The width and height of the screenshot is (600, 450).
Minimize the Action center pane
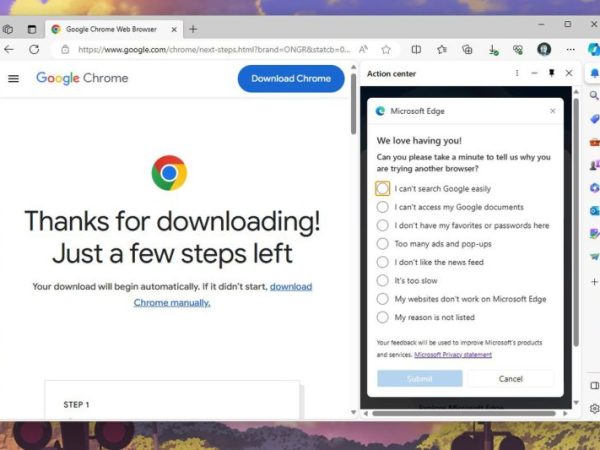pos(534,73)
